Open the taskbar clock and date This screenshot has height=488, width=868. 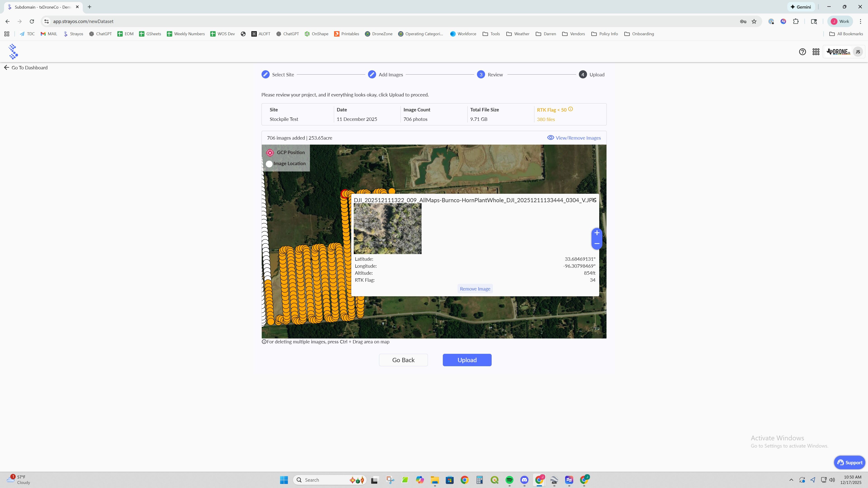pyautogui.click(x=851, y=480)
